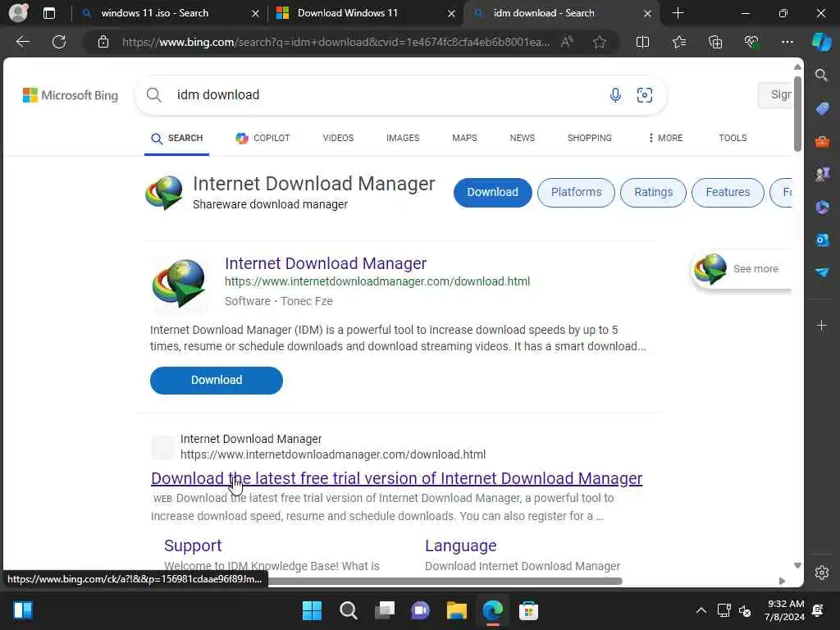Screen dimensions: 840x630
Task: Open Widgets on the taskbar left
Action: click(x=22, y=610)
